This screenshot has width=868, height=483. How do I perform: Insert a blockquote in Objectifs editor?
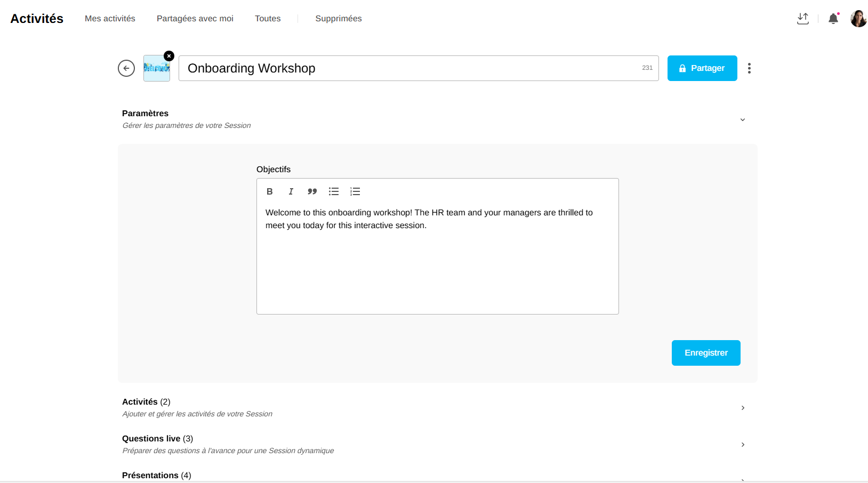(312, 191)
